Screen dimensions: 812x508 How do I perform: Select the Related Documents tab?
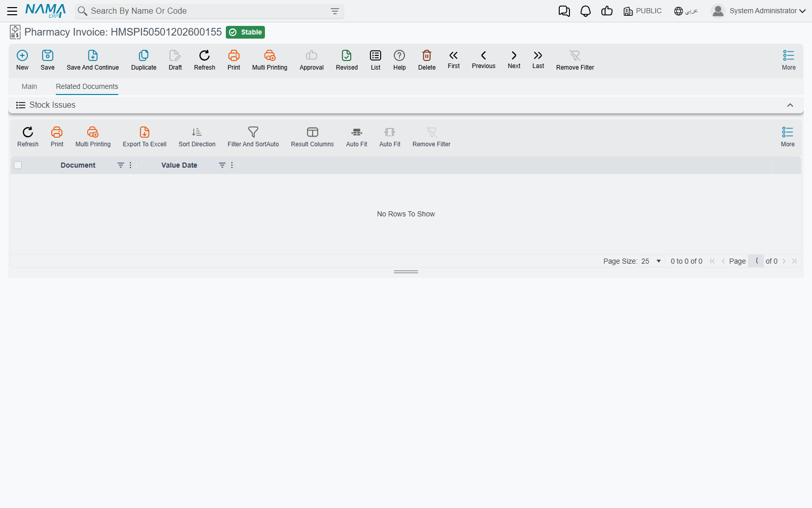tap(87, 86)
